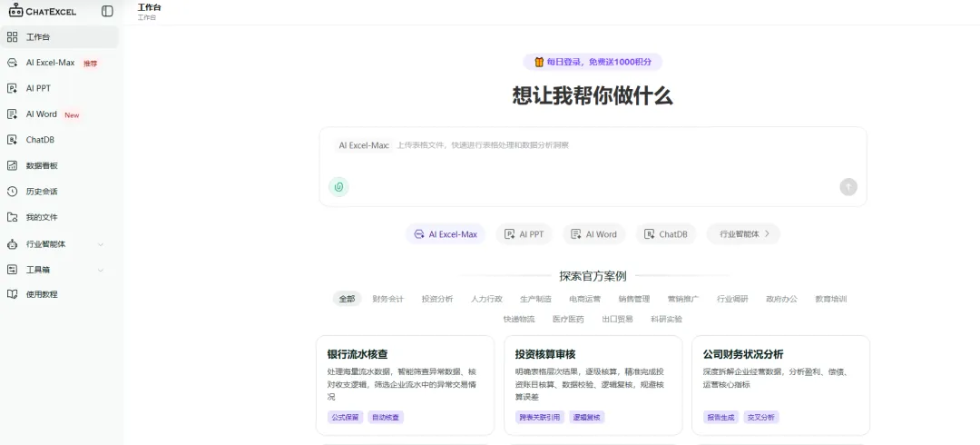
Task: Click the AI Excel-Max sidebar icon
Action: point(13,63)
